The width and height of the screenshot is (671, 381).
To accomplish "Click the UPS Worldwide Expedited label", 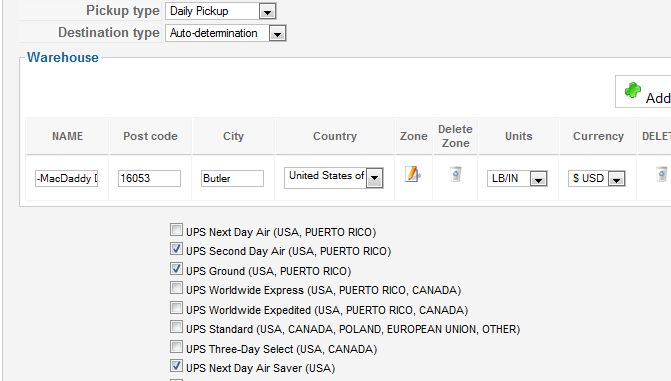I will point(327,310).
